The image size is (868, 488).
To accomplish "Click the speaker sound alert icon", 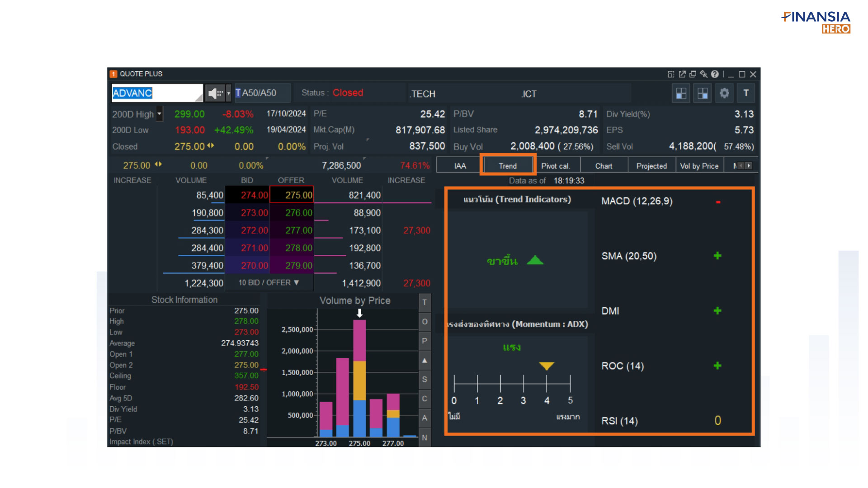I will click(x=214, y=94).
